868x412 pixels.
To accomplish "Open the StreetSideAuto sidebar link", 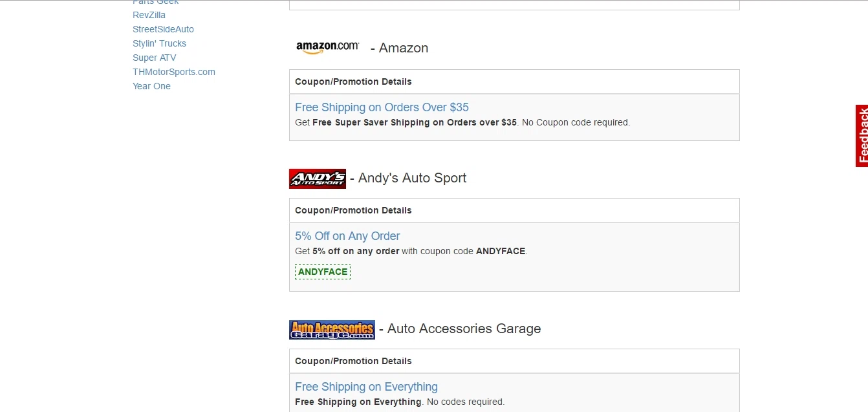I will click(x=163, y=29).
